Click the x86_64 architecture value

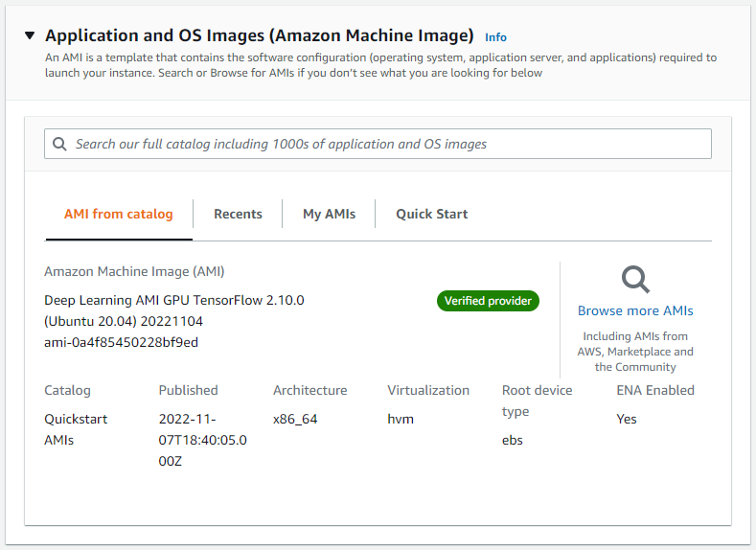294,419
